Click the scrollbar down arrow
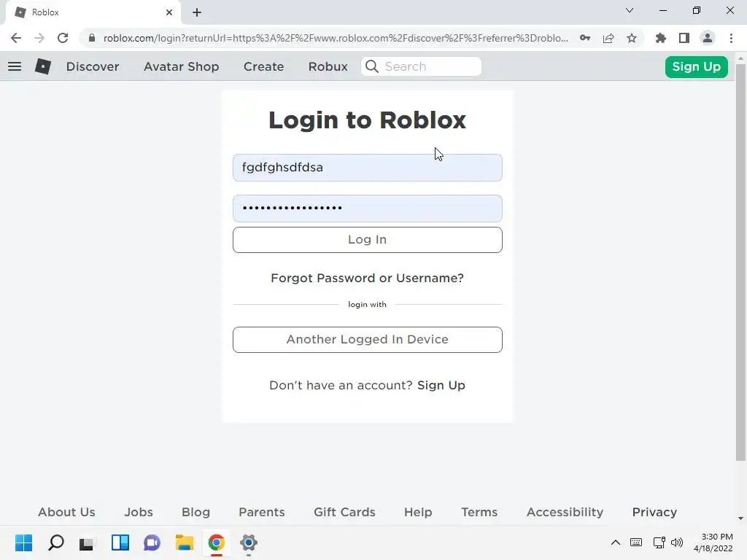The width and height of the screenshot is (747, 560). [740, 518]
